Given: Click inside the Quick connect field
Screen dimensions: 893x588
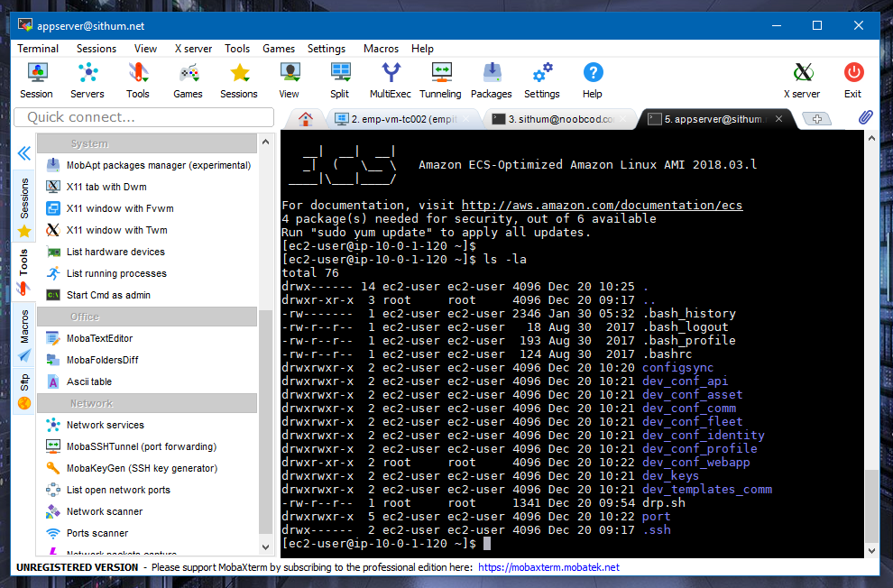Looking at the screenshot, I should 144,117.
